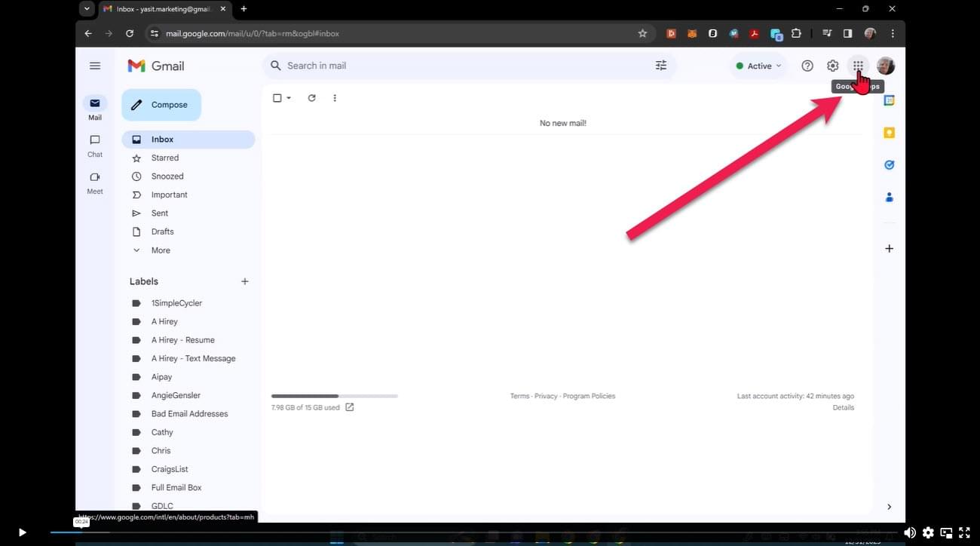Click the Compose button

coord(161,105)
